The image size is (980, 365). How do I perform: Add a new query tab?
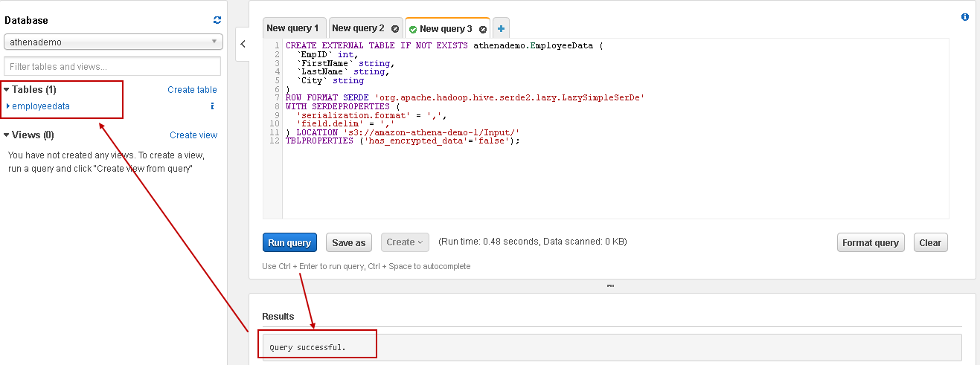(502, 29)
